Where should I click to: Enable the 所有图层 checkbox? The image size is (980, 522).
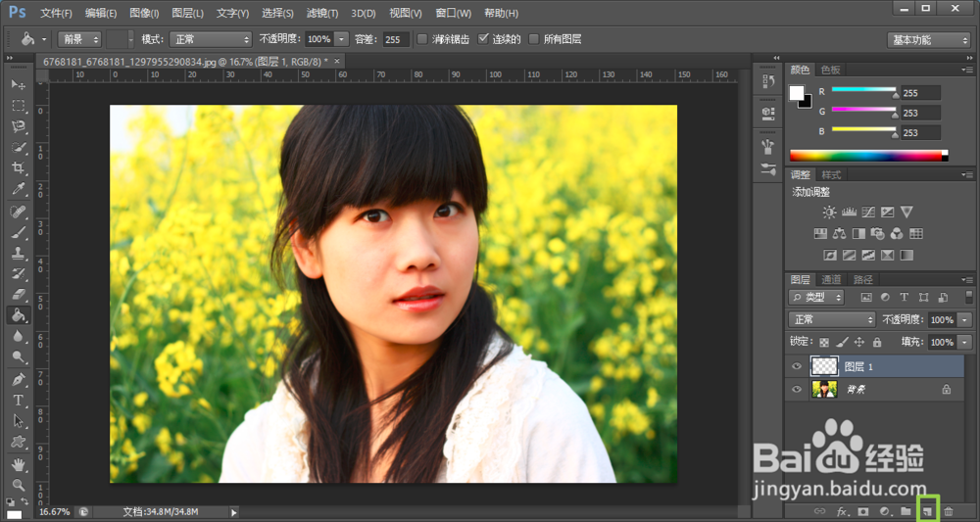tap(534, 39)
